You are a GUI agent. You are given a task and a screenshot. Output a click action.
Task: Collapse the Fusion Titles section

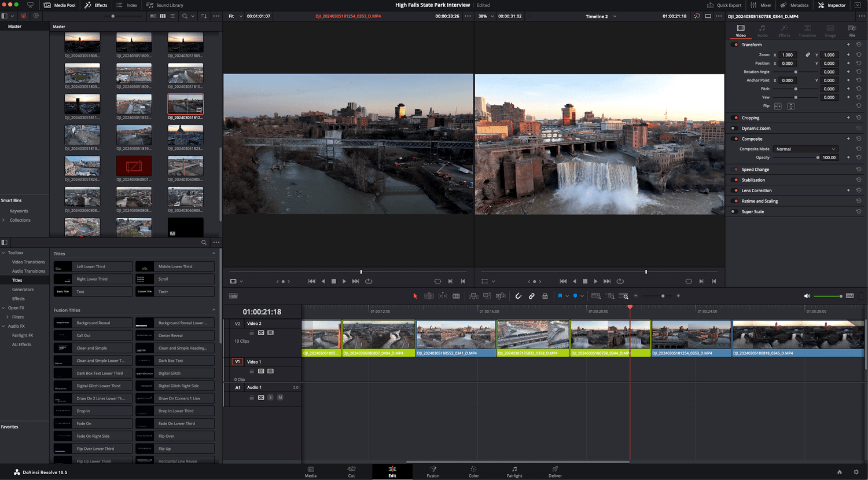point(214,310)
